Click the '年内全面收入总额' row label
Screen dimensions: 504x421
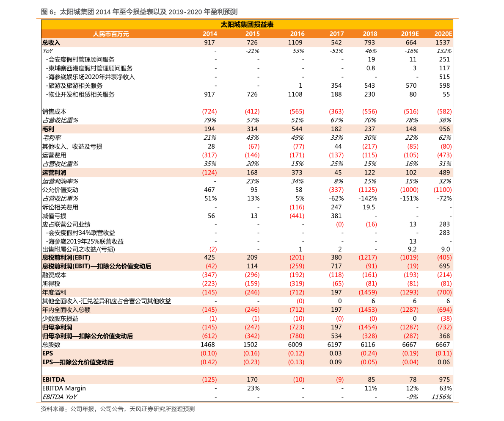tap(66, 310)
